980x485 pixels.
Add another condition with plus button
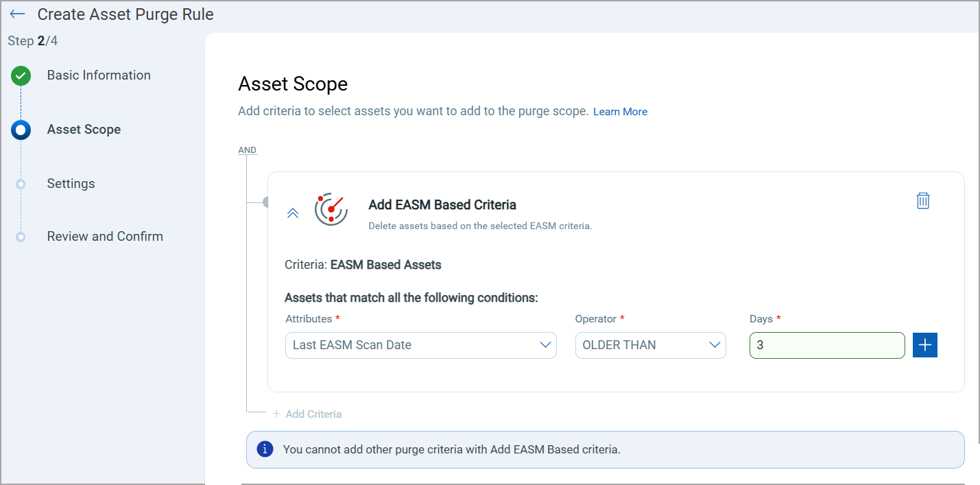(925, 345)
